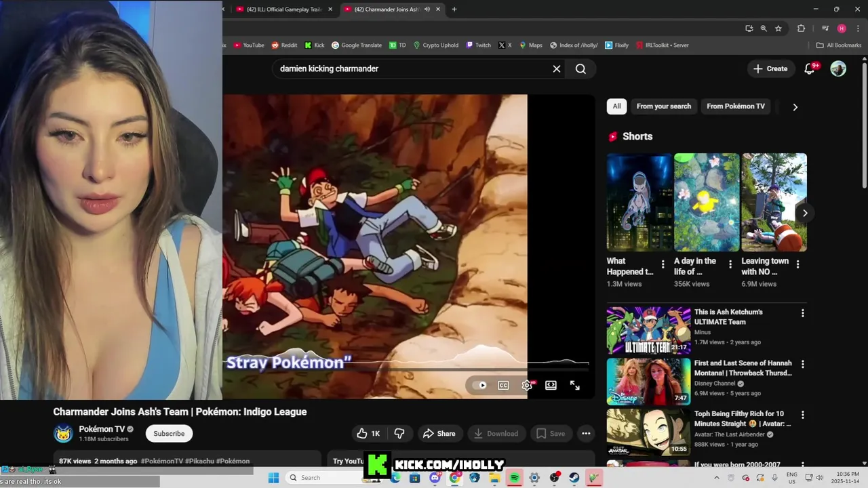The height and width of the screenshot is (488, 868).
Task: Open options for A day in the life Short
Action: click(730, 264)
